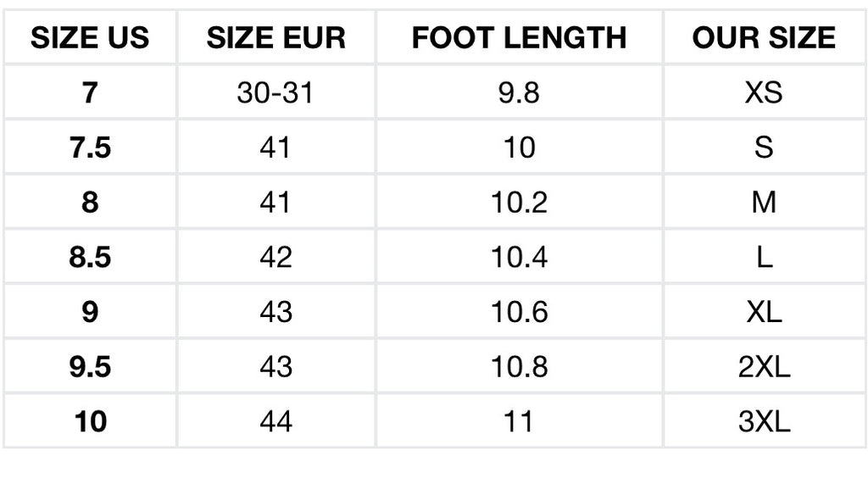The image size is (868, 484).
Task: Click the foot length 10.2 cell
Action: (x=520, y=202)
